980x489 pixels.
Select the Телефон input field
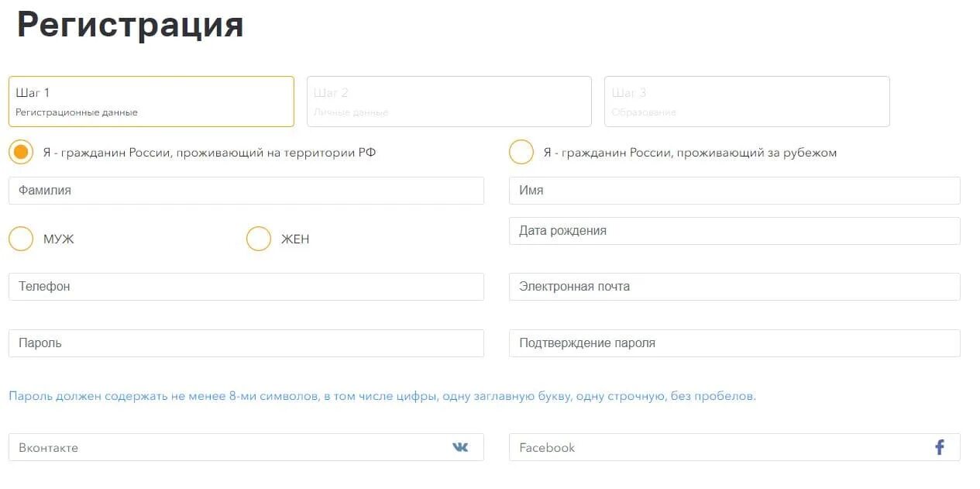(246, 287)
